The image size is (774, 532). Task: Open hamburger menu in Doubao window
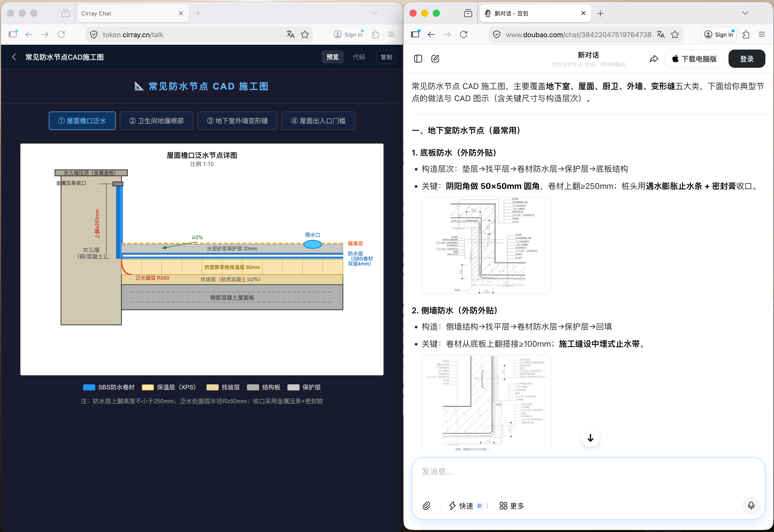pyautogui.click(x=762, y=34)
